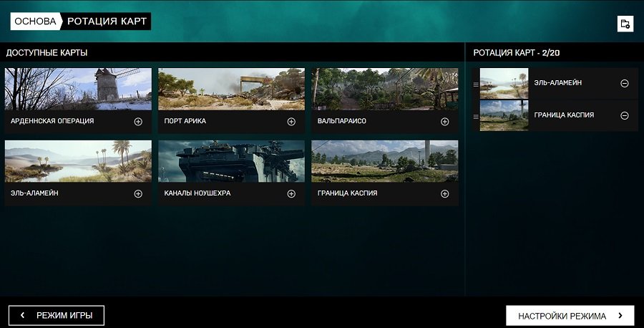Click drag handle beside Граница Каспия entry
The height and width of the screenshot is (328, 644).
(x=476, y=116)
